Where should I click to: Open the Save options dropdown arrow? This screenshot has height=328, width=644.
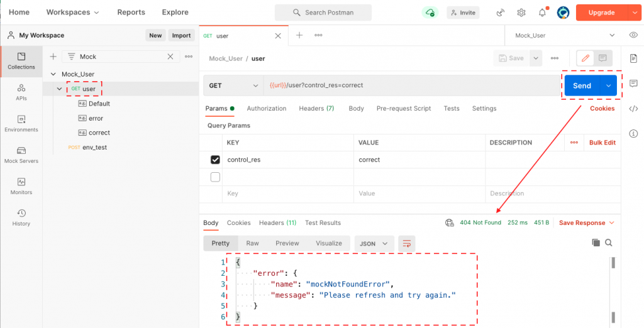[536, 58]
